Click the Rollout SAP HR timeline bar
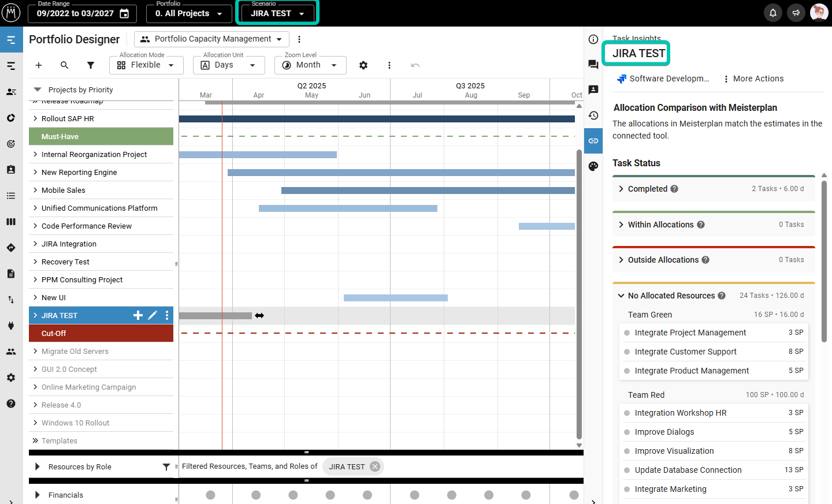The width and height of the screenshot is (832, 504). tap(377, 119)
